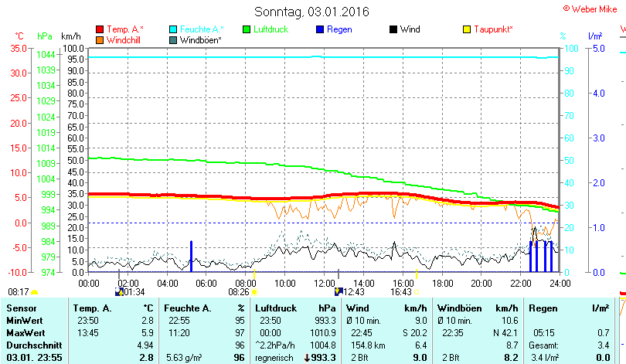626x364 pixels.
Task: Click the orange Windchill legend square
Action: [100, 39]
